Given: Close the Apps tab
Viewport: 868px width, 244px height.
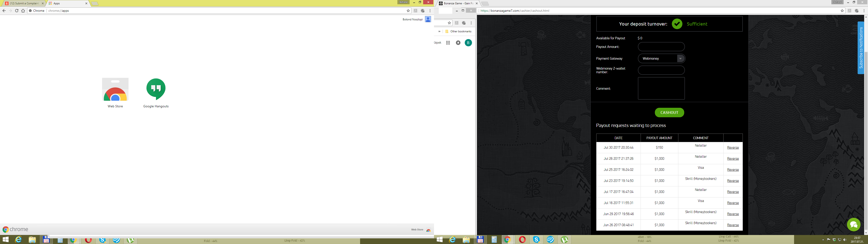Looking at the screenshot, I should 86,3.
